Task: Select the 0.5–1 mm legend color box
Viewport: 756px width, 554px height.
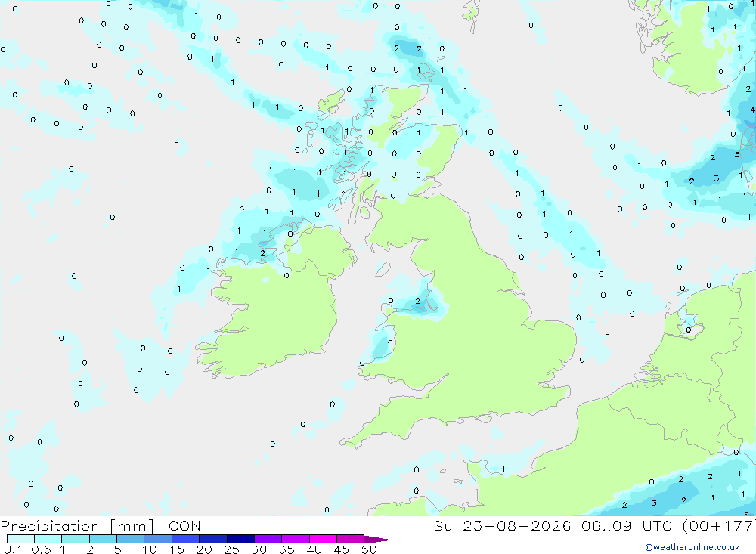Action: pyautogui.click(x=48, y=539)
